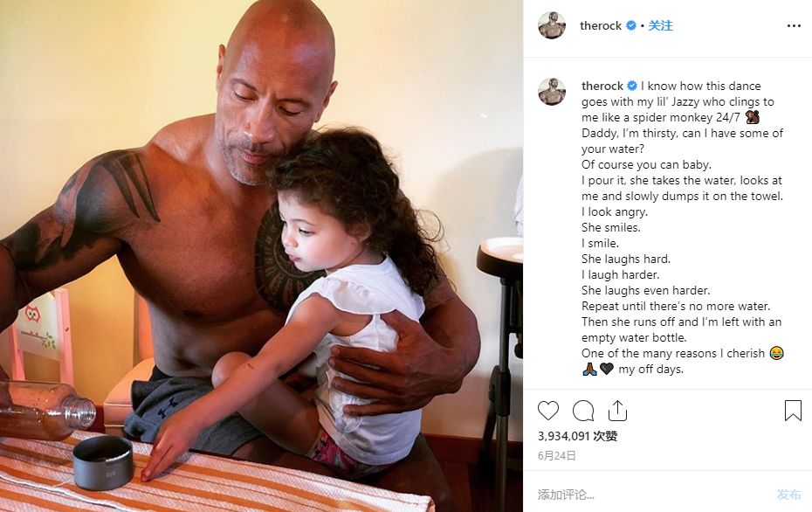Click therock profile avatar in header

pyautogui.click(x=552, y=25)
